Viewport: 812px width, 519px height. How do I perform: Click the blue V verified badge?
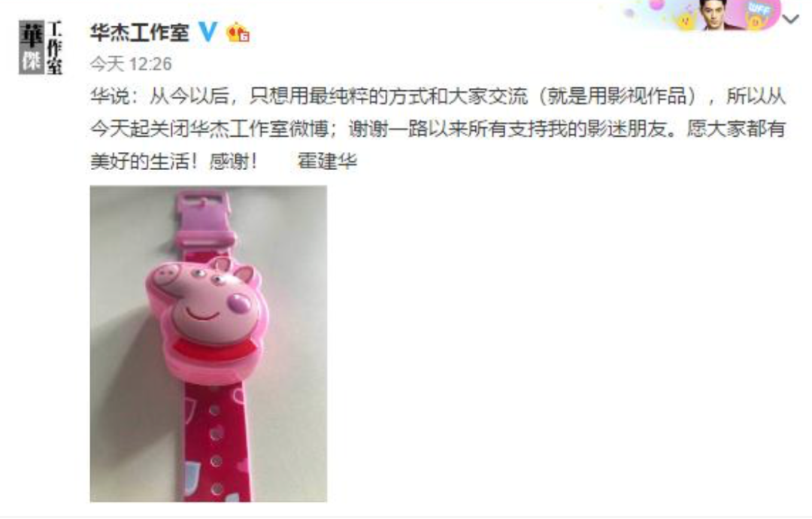coord(208,32)
